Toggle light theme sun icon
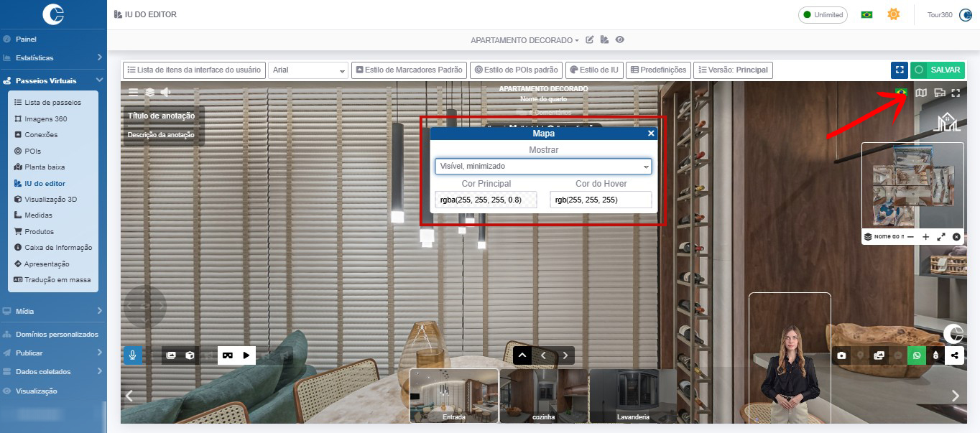980x433 pixels. 893,14
